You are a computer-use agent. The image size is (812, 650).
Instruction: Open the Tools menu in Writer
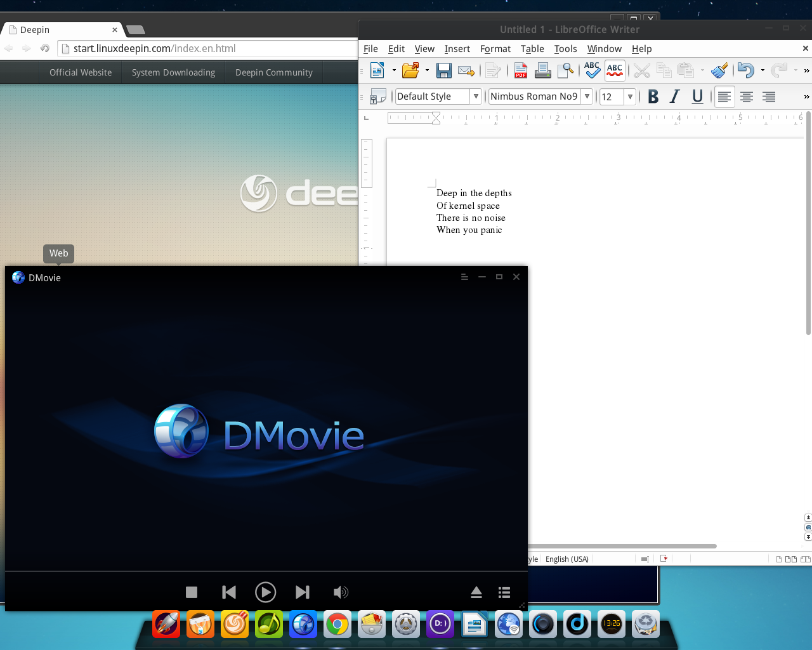click(x=565, y=49)
